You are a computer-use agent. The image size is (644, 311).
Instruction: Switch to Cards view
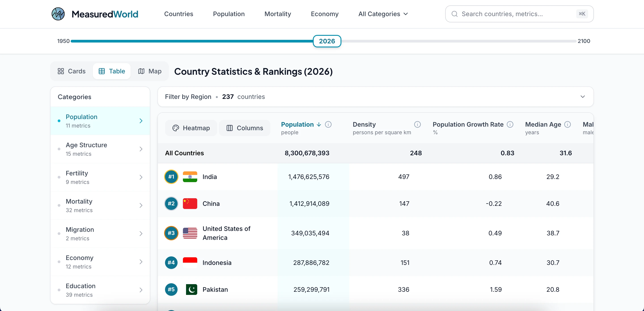[72, 71]
